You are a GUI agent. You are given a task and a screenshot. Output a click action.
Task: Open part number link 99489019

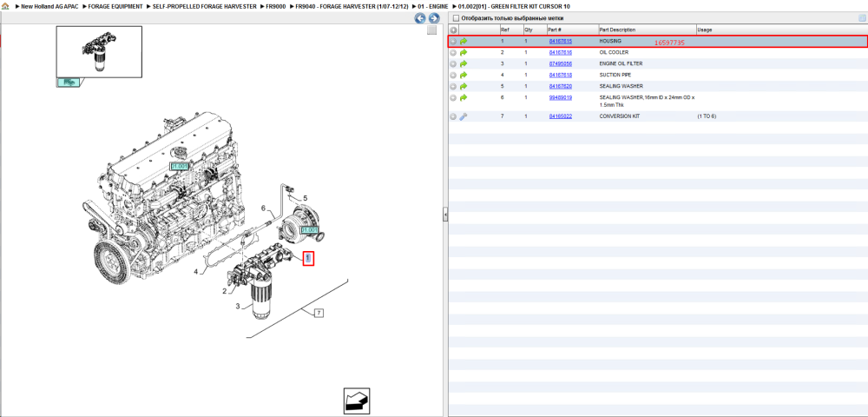[x=560, y=97]
